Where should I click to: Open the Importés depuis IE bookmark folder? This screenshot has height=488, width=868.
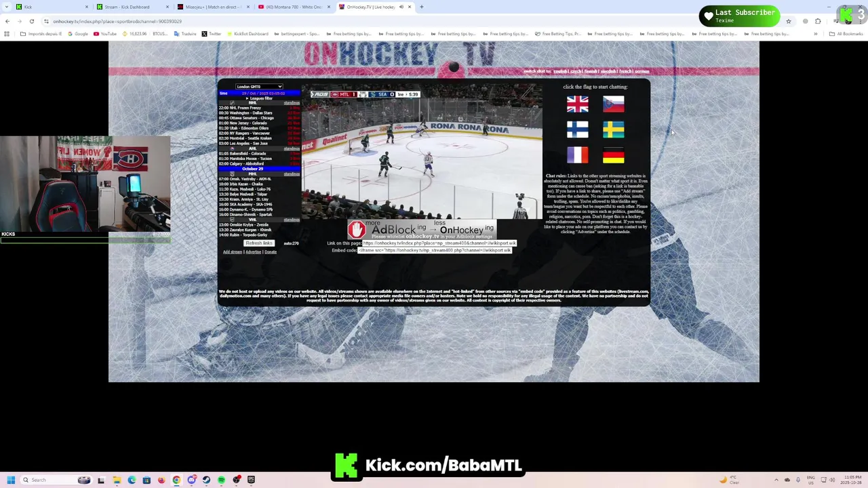41,34
